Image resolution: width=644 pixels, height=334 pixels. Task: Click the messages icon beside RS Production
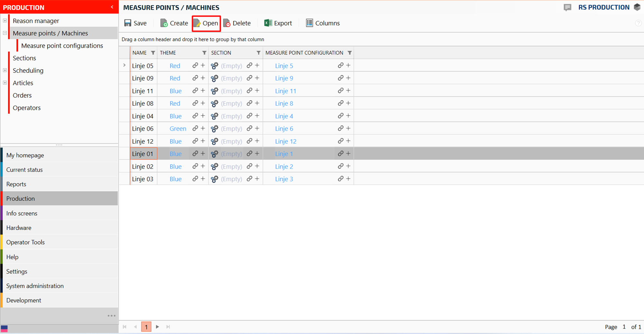click(x=567, y=7)
